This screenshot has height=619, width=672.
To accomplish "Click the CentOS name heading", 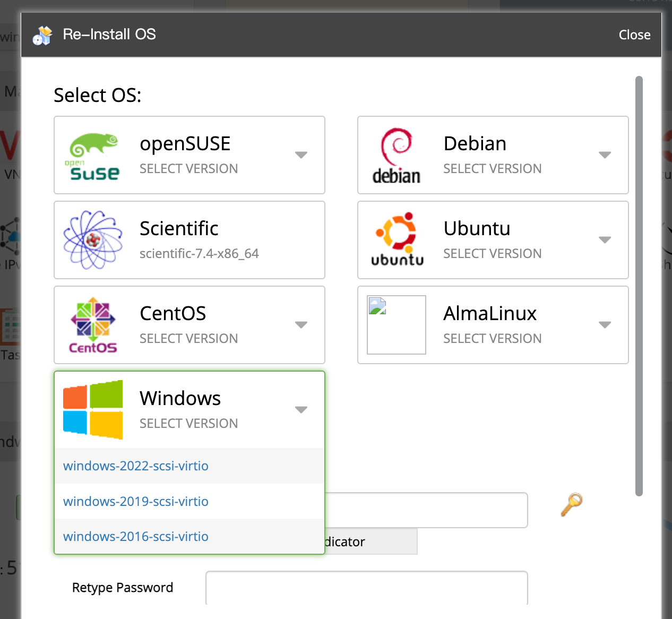I will (173, 313).
